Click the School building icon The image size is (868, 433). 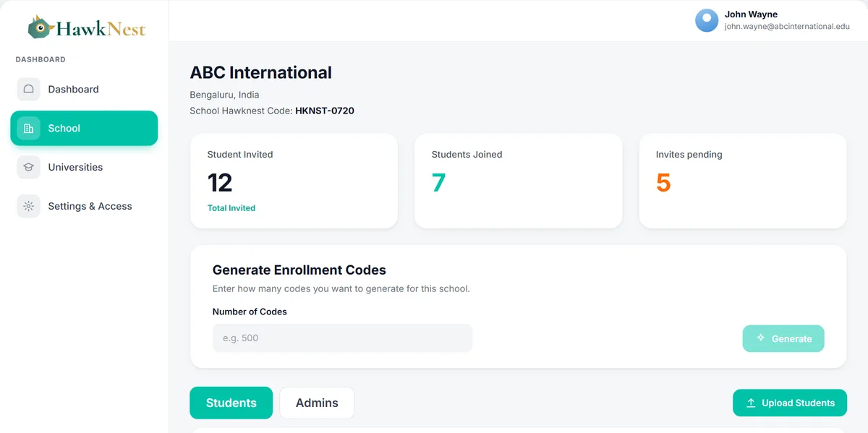29,129
